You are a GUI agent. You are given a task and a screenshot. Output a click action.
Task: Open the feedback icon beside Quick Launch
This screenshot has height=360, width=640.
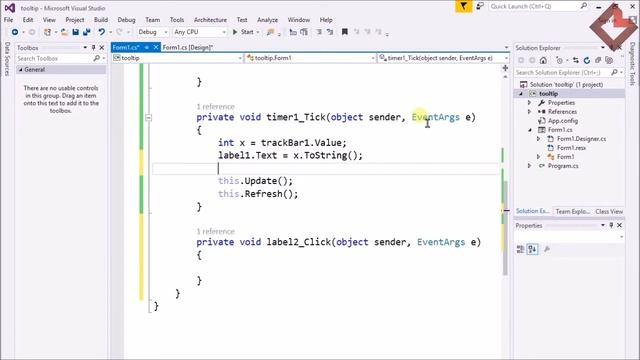(480, 6)
